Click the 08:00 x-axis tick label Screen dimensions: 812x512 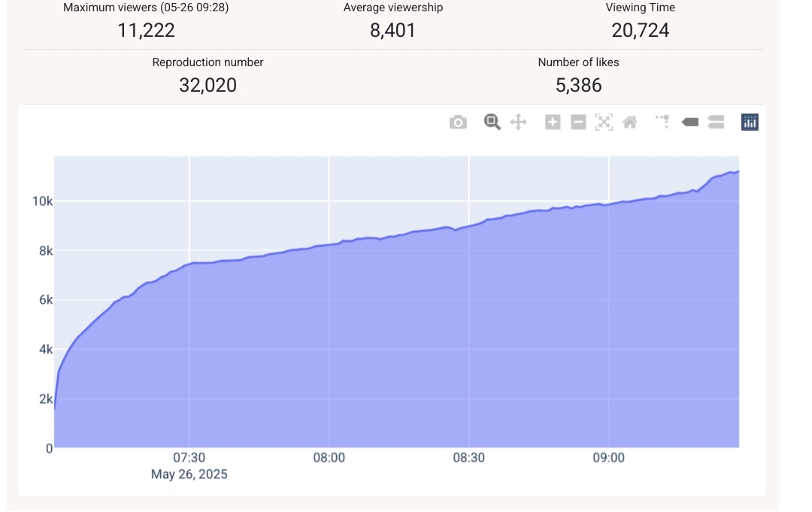click(x=329, y=458)
